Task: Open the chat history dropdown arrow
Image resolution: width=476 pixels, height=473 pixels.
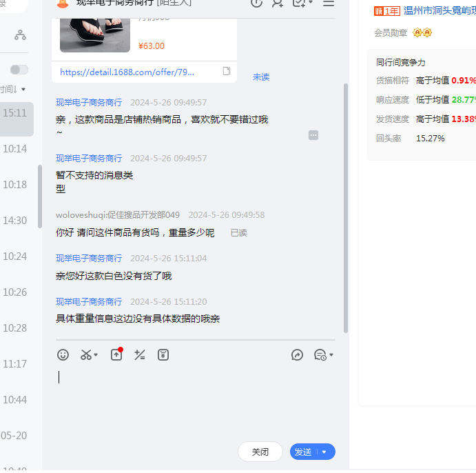Action: pos(331,356)
